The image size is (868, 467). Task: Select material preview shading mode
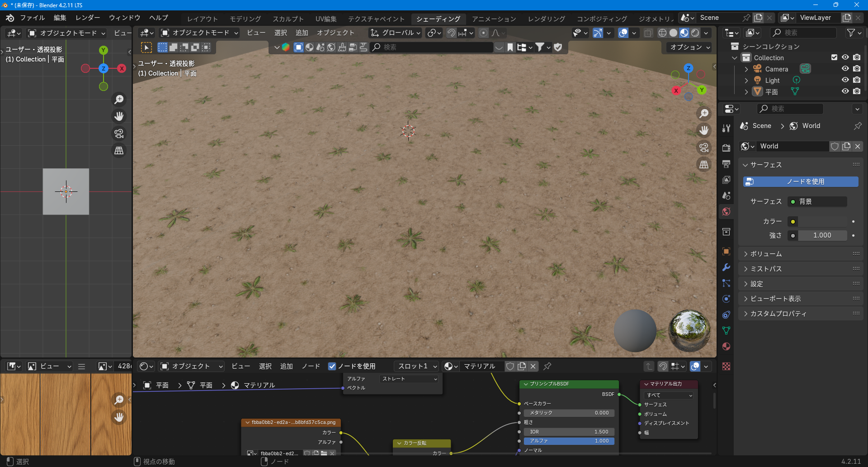pos(684,33)
